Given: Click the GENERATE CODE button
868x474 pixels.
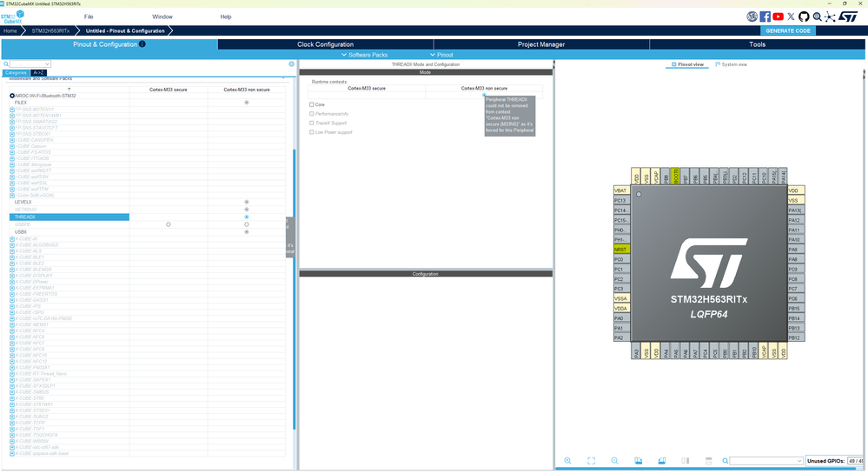Looking at the screenshot, I should coord(788,31).
